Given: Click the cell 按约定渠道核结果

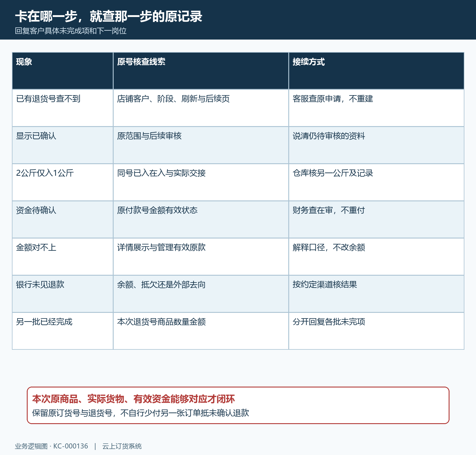Looking at the screenshot, I should click(x=376, y=294).
